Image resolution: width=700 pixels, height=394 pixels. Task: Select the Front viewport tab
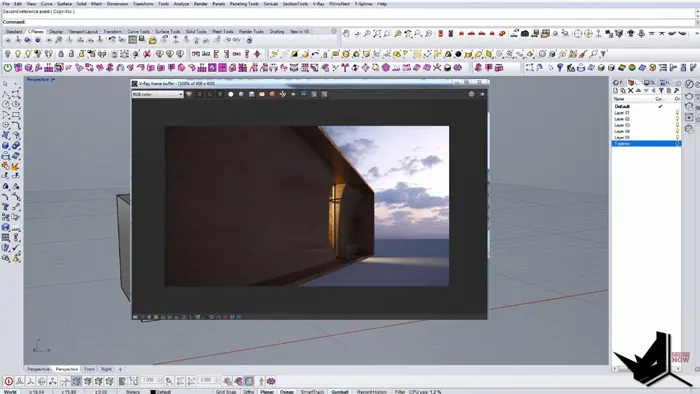pos(90,369)
